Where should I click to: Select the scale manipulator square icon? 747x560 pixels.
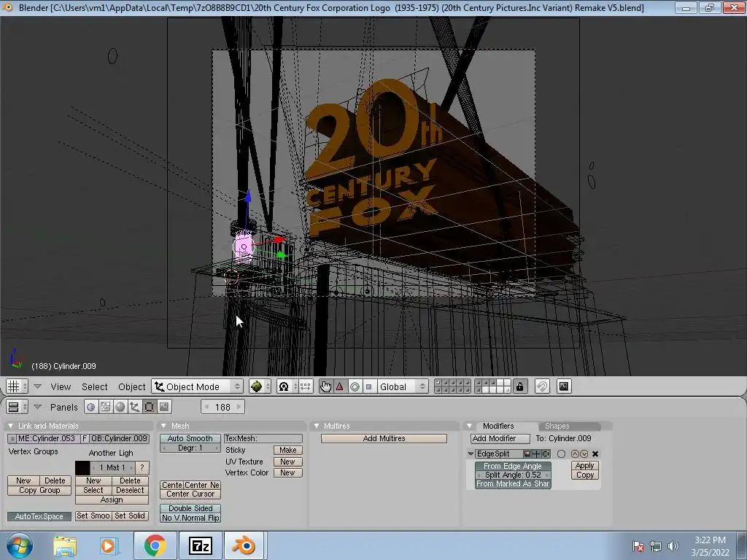368,386
